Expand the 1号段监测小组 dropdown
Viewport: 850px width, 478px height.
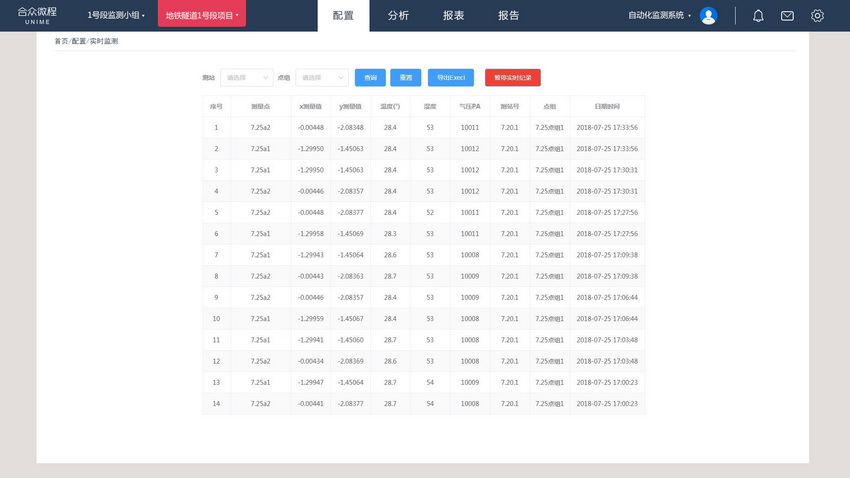pos(116,16)
